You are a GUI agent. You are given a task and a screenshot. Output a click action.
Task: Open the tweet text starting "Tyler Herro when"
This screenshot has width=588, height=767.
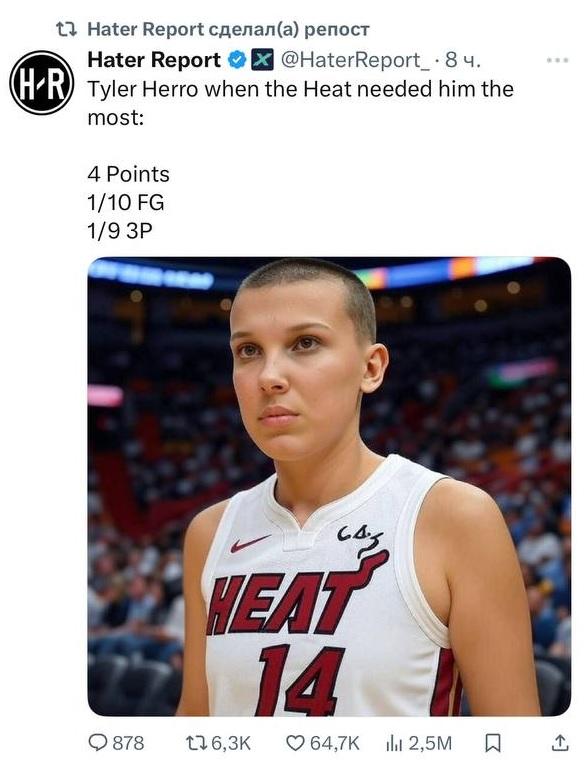pyautogui.click(x=300, y=103)
